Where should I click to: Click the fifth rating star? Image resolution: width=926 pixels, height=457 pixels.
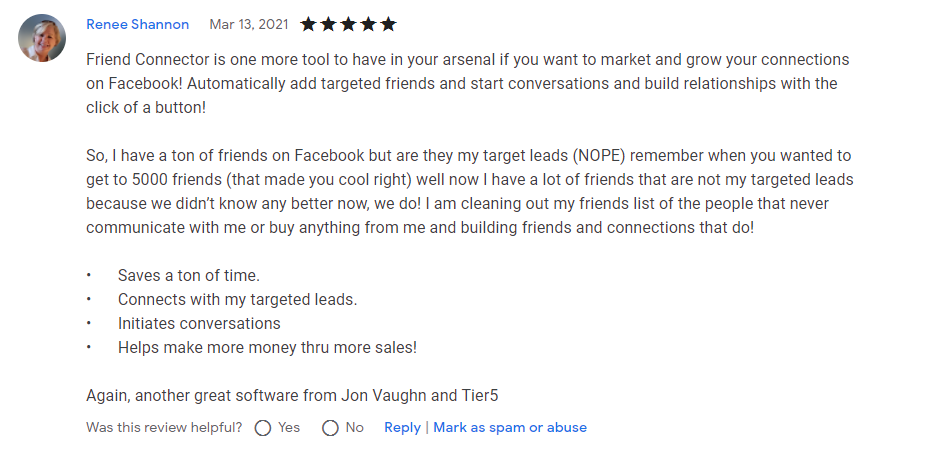388,24
